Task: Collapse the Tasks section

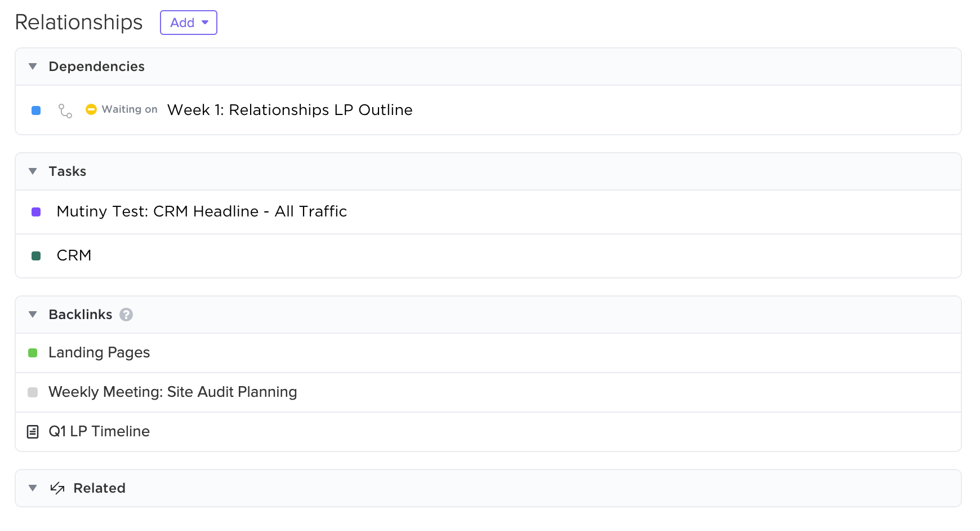Action: (33, 171)
